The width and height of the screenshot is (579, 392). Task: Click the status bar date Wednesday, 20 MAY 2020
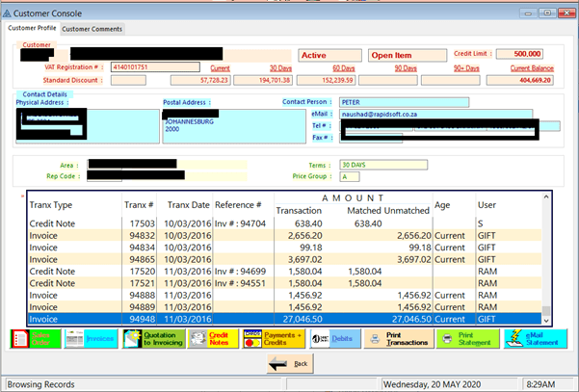432,384
